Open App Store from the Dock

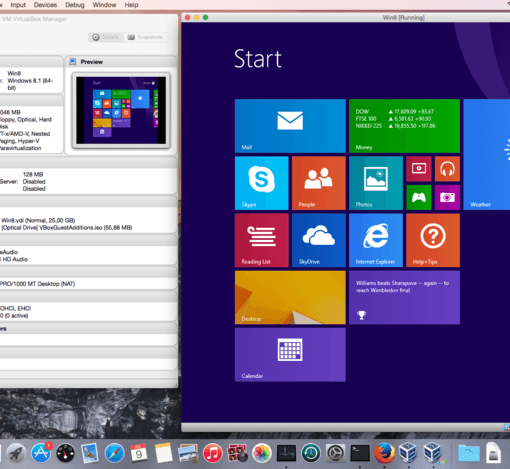pyautogui.click(x=41, y=453)
